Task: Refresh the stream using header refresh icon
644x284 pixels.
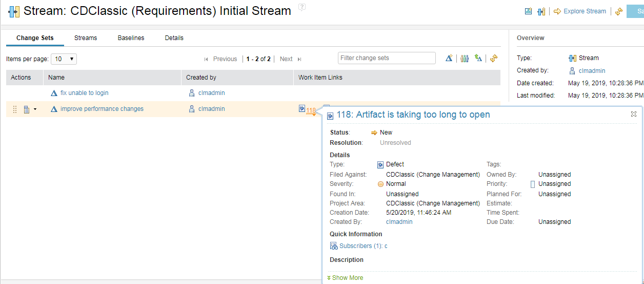Action: point(619,11)
